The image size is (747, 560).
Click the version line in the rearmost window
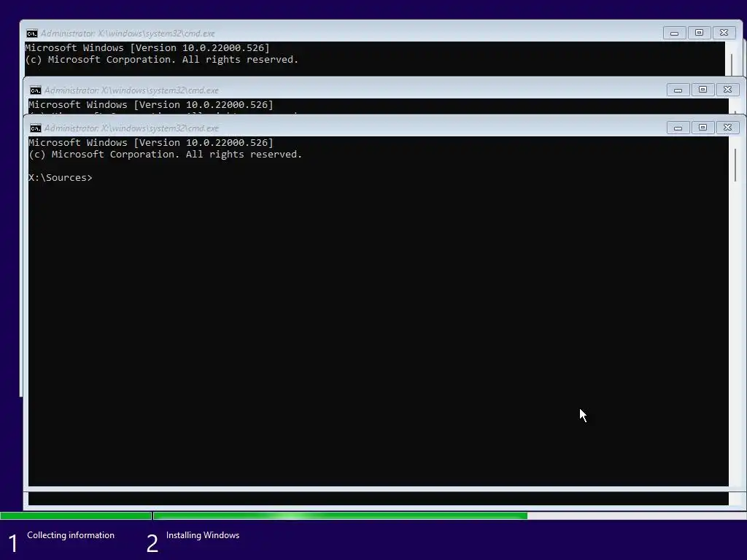coord(147,47)
